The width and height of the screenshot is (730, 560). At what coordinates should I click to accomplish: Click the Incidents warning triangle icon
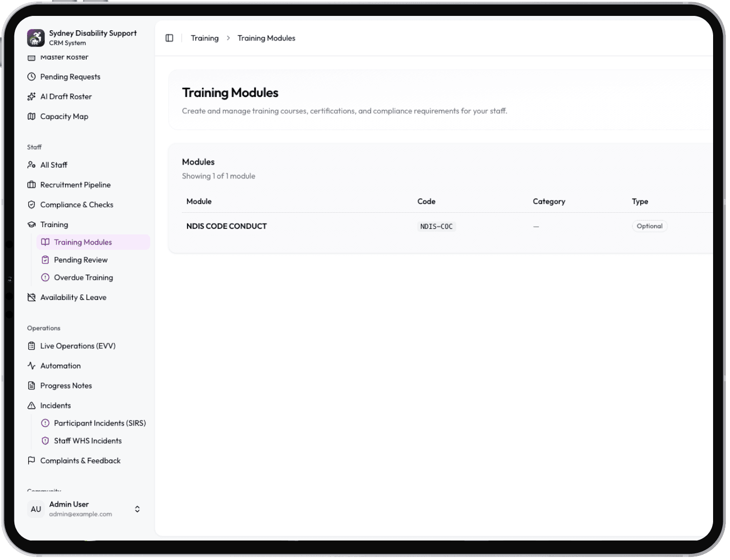pos(31,406)
